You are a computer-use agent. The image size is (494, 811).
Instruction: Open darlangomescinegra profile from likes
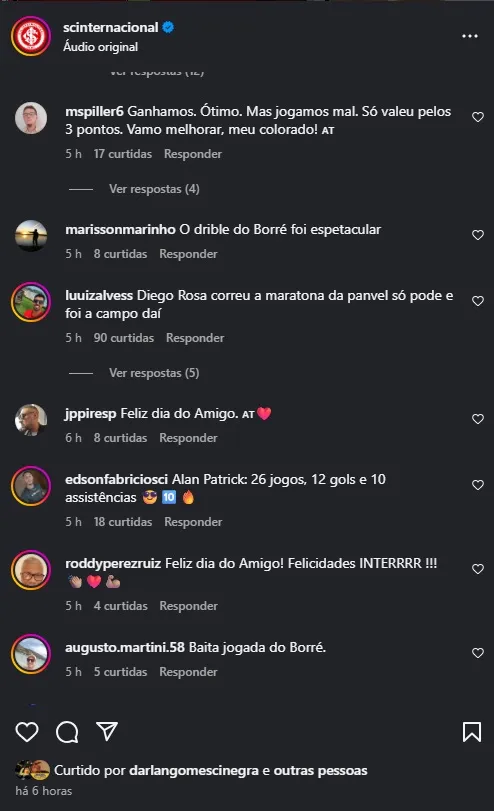coord(194,770)
